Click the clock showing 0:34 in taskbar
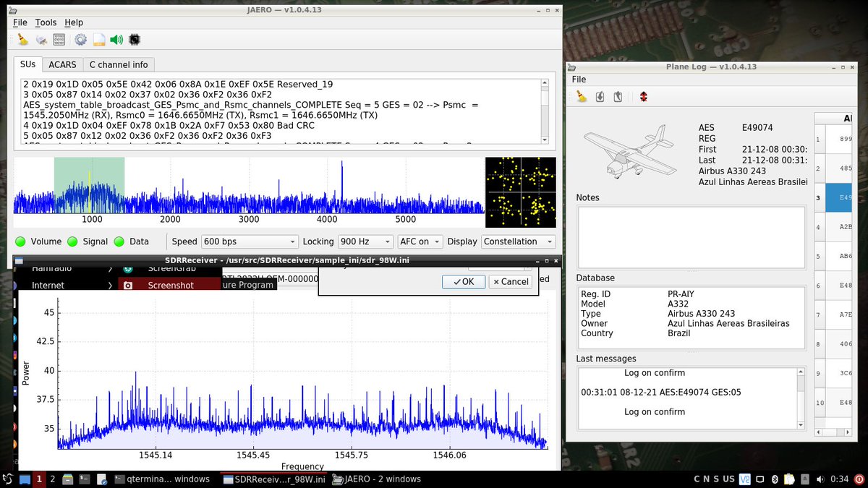The image size is (868, 488). point(839,479)
